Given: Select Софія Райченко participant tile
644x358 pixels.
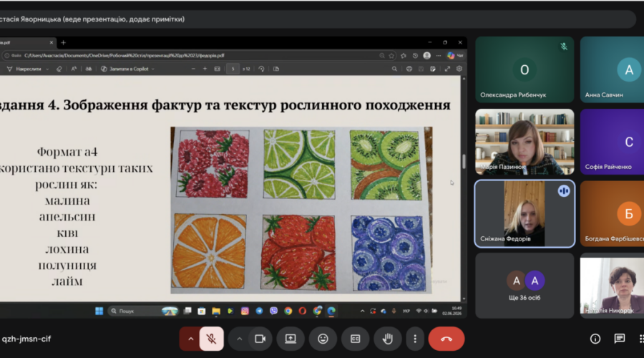Looking at the screenshot, I should [x=612, y=142].
